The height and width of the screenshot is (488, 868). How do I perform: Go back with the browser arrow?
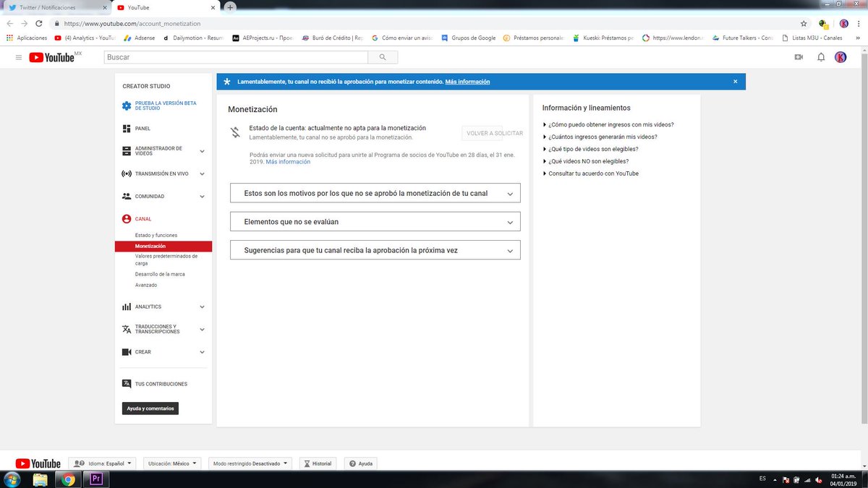(10, 23)
